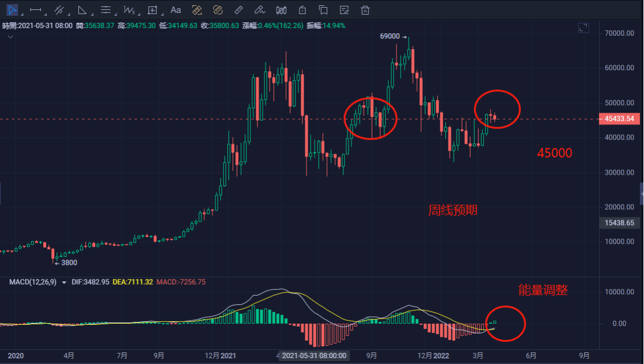
Task: Click the 4月 time axis label
Action: [x=69, y=356]
